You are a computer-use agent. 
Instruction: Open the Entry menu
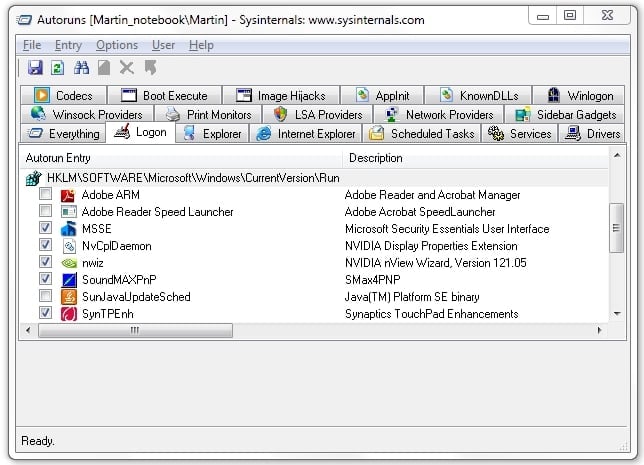[x=68, y=45]
